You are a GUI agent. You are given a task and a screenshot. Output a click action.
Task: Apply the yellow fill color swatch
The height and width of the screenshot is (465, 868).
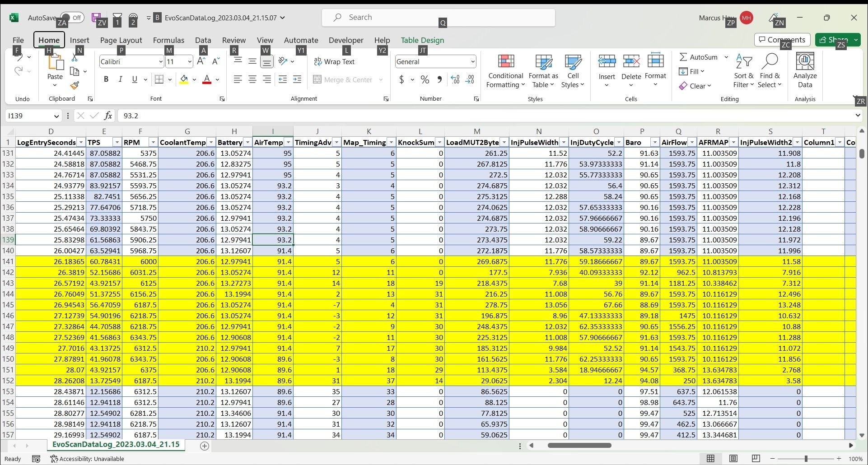pyautogui.click(x=184, y=80)
